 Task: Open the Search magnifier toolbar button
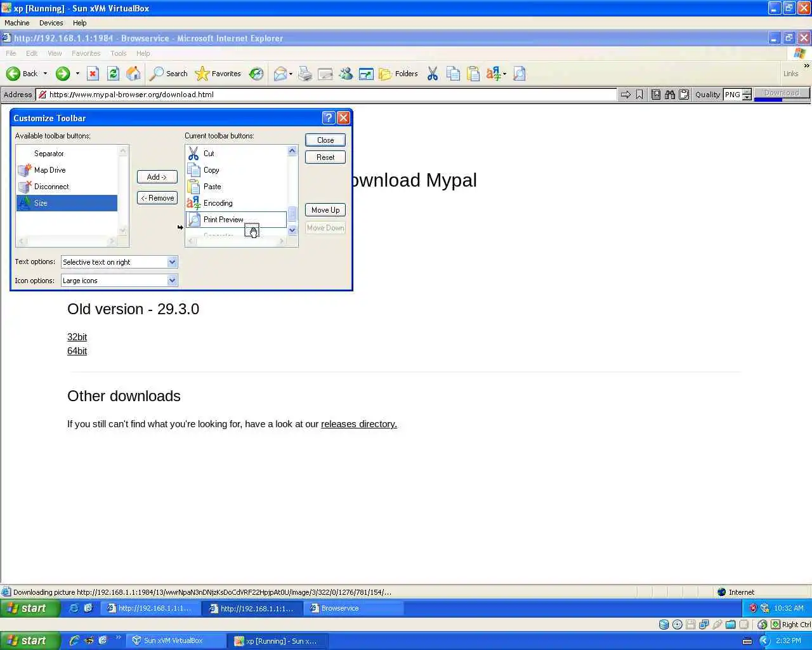tap(168, 74)
